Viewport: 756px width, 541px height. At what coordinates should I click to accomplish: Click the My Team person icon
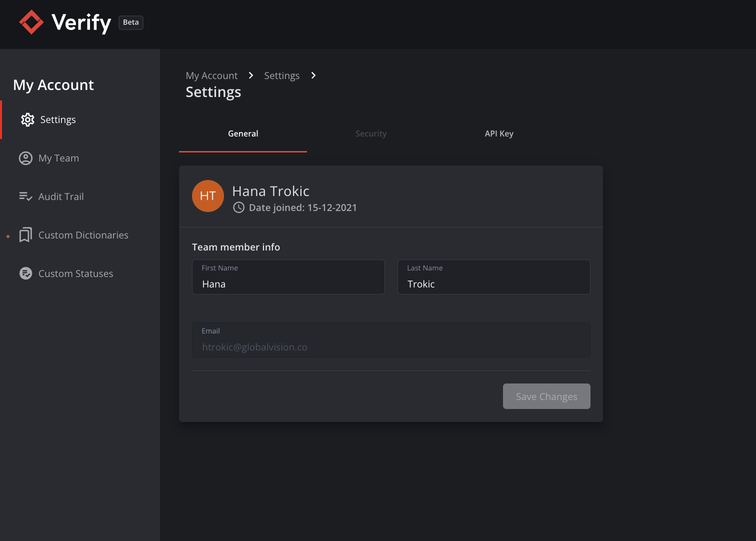pos(25,158)
